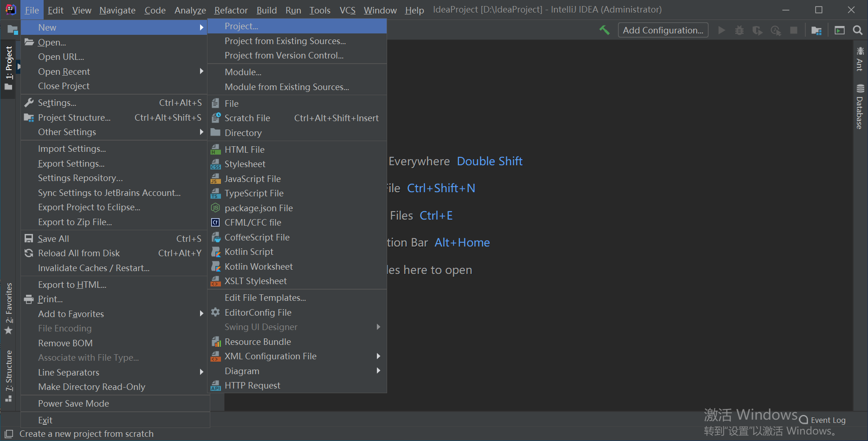Create a new Kotlin Script

click(x=297, y=252)
